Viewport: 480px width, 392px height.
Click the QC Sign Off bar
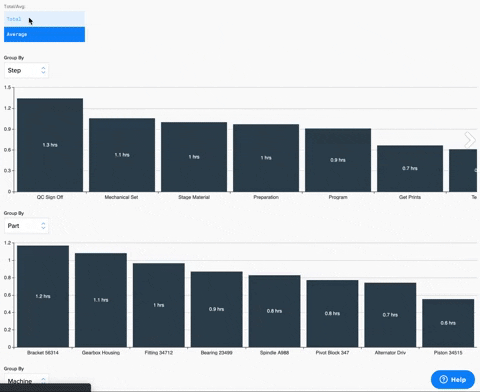pyautogui.click(x=50, y=145)
